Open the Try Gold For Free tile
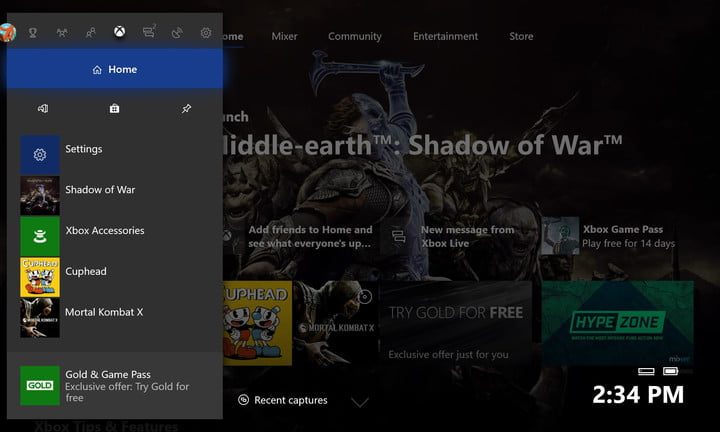 [457, 323]
